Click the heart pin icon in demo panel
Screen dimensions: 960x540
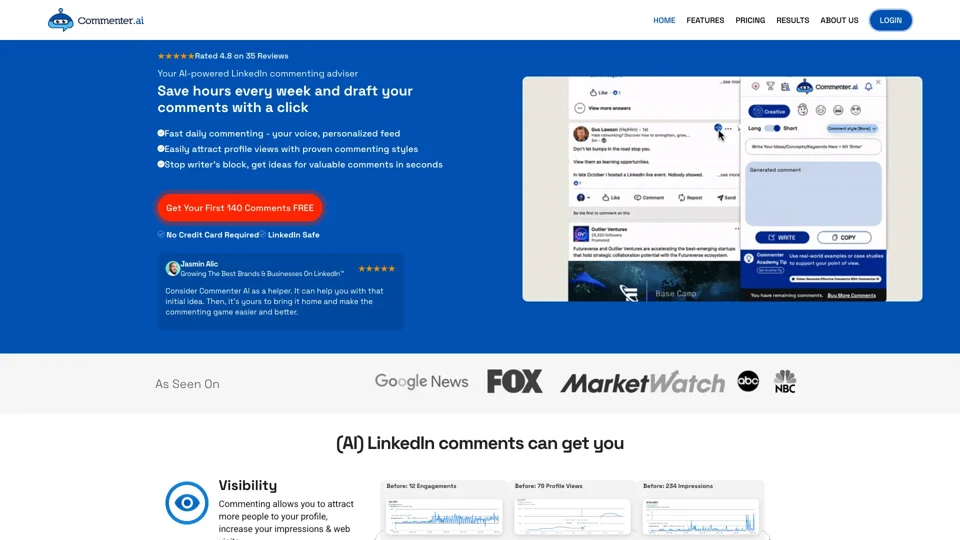[x=756, y=86]
